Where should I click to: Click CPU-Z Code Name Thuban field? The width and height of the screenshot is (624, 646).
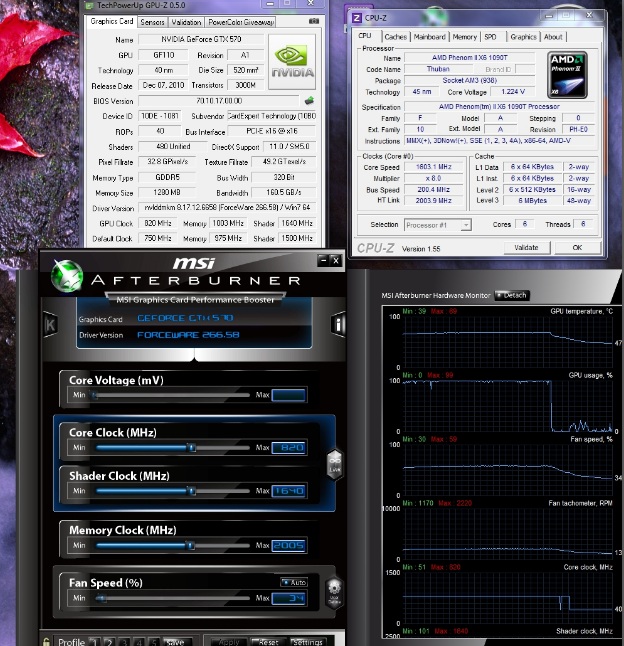pos(438,69)
